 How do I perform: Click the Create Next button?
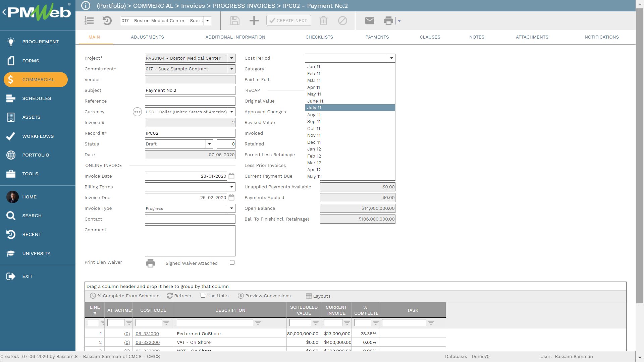point(288,21)
